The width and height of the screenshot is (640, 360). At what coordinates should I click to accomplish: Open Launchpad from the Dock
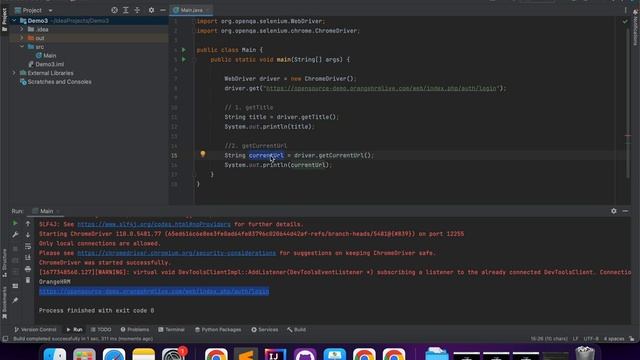(84, 354)
